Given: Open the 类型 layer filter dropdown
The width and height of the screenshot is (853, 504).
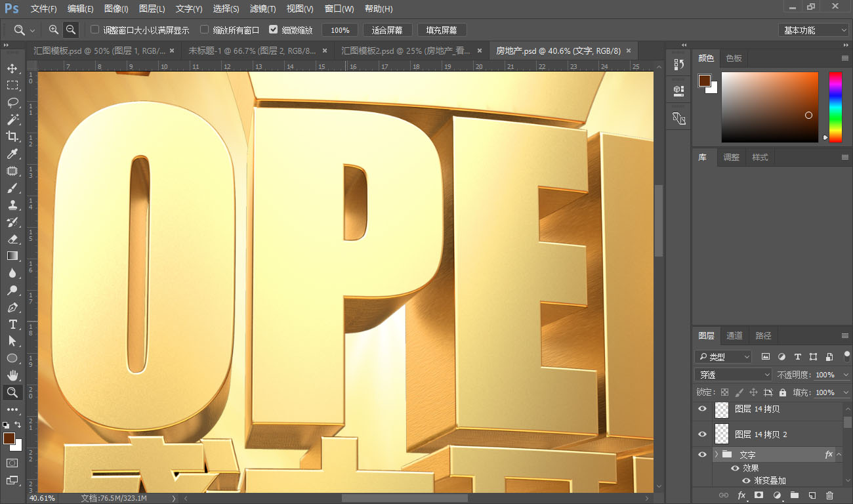Looking at the screenshot, I should 723,357.
